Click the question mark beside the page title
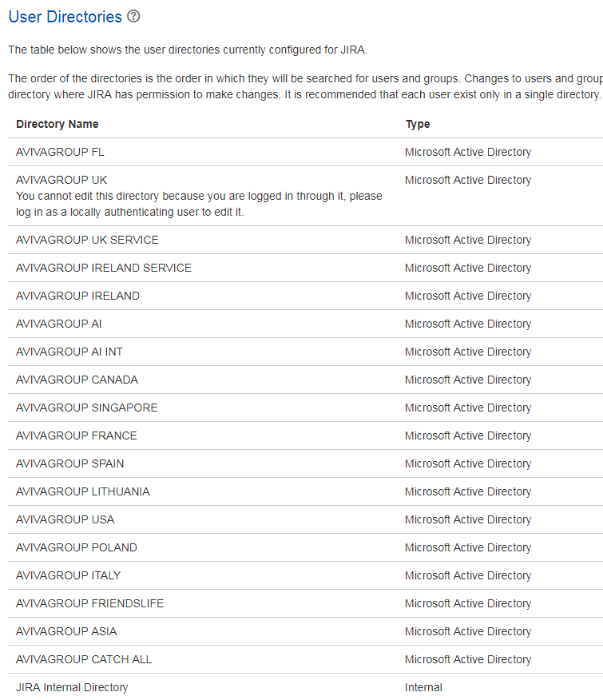The height and width of the screenshot is (700, 603). 133,16
